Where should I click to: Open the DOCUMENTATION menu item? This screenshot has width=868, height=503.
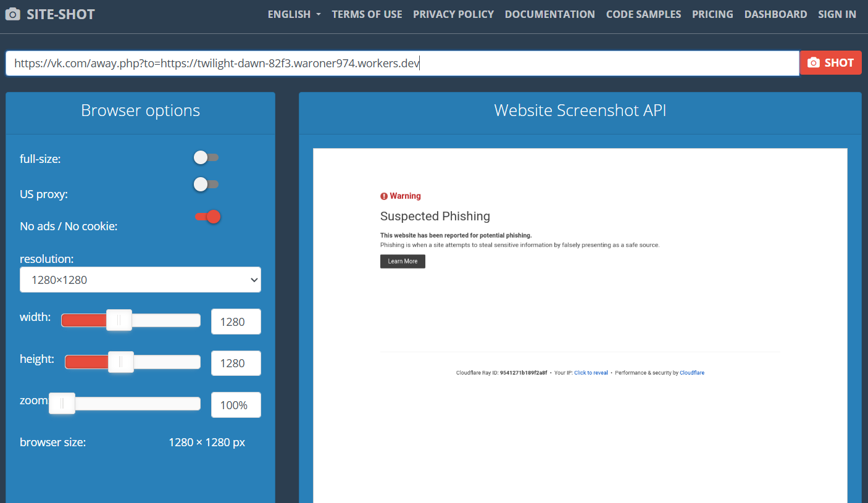pyautogui.click(x=549, y=14)
